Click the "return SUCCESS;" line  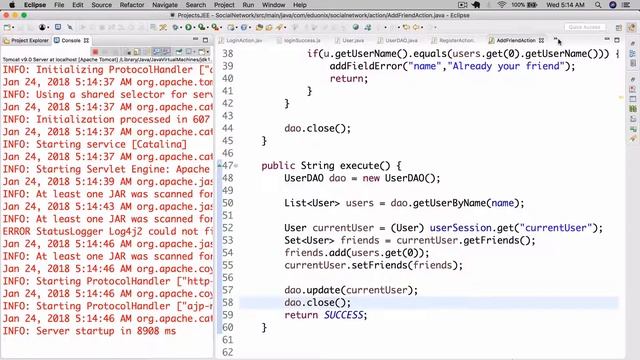326,315
